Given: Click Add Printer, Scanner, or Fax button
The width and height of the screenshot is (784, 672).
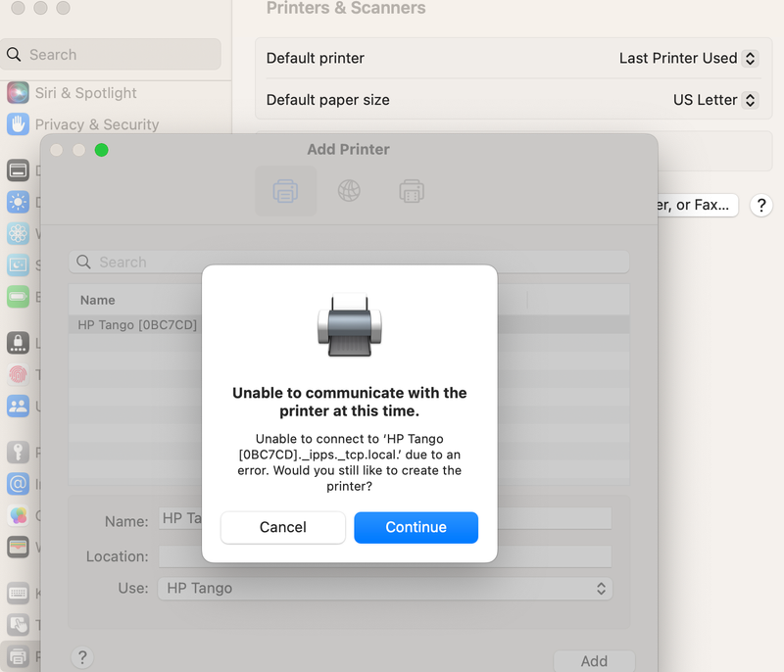Looking at the screenshot, I should [x=698, y=206].
